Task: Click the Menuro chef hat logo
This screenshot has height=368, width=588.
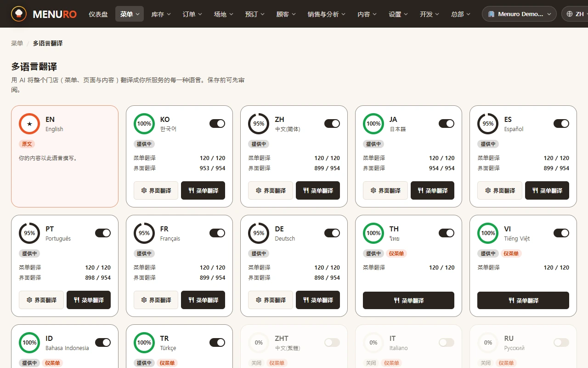Action: coord(19,14)
